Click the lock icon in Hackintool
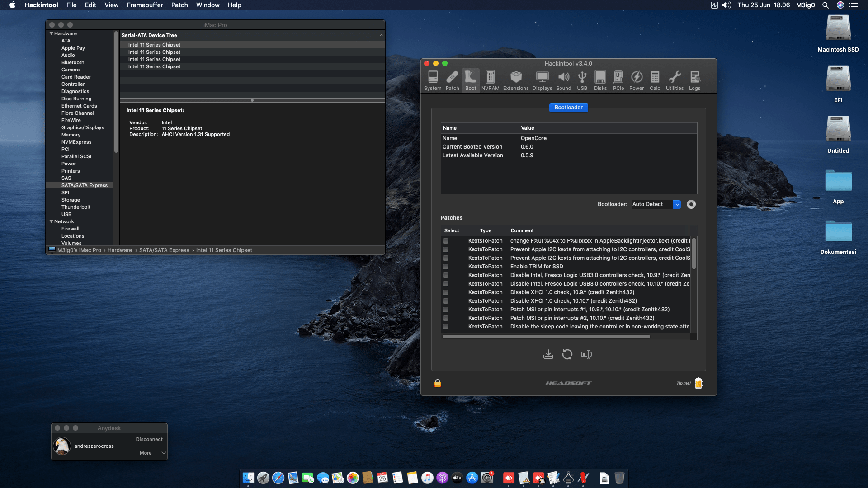 pos(438,383)
